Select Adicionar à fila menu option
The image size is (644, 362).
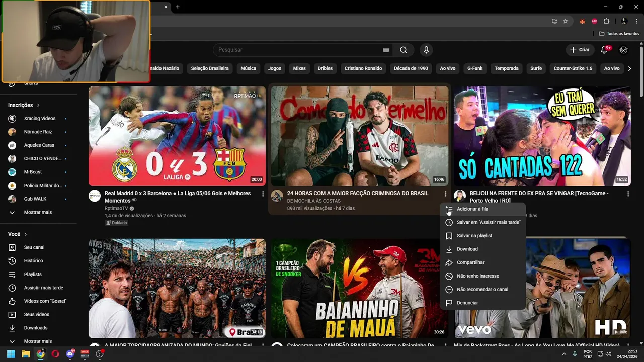(482, 209)
